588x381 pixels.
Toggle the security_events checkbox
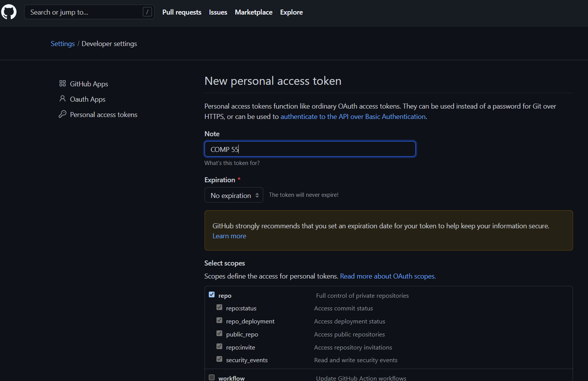coord(219,359)
